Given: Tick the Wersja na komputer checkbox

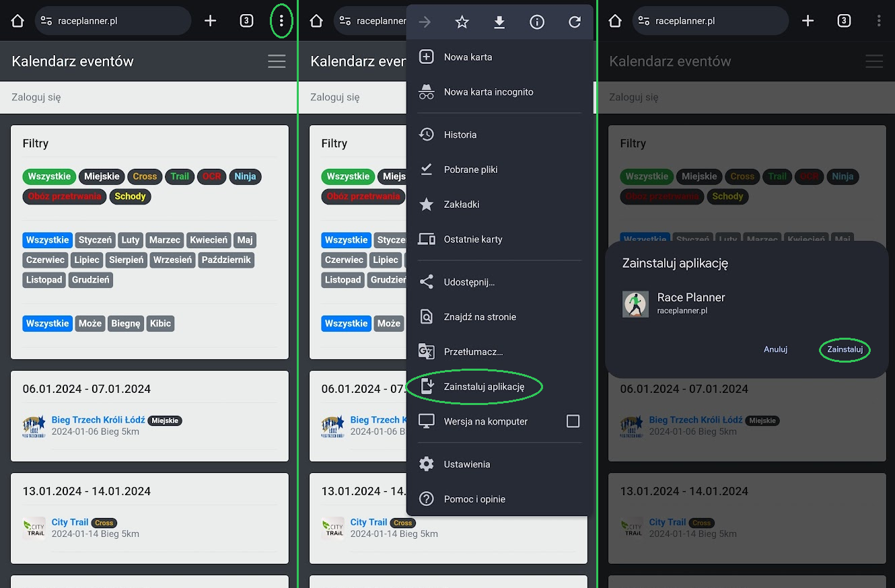Looking at the screenshot, I should coord(573,421).
